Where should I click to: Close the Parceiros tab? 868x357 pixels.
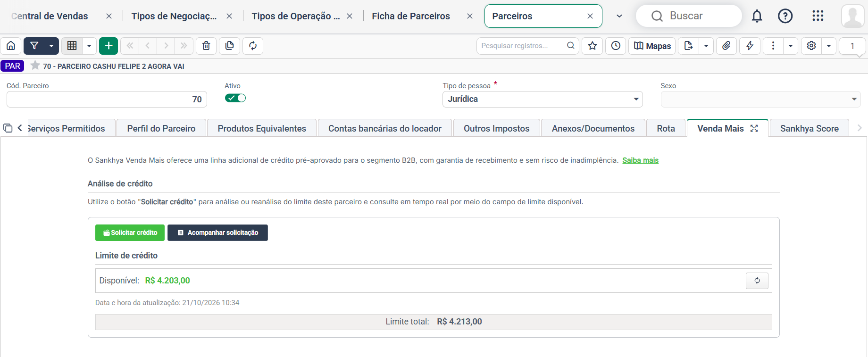[590, 16]
